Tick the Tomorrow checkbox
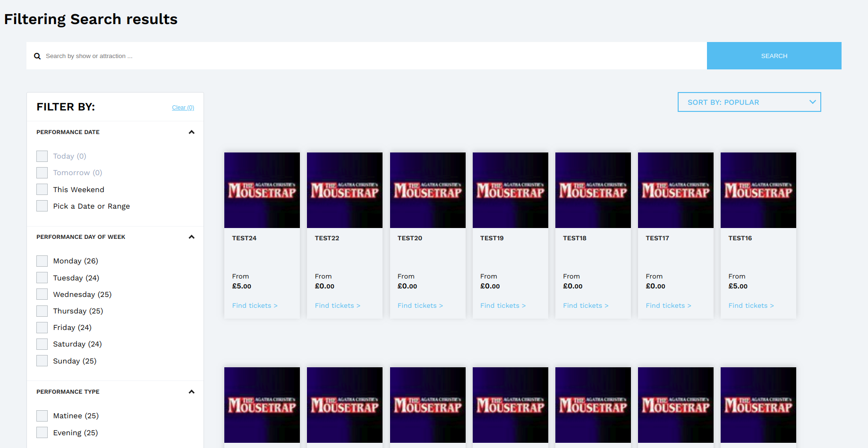 click(42, 173)
